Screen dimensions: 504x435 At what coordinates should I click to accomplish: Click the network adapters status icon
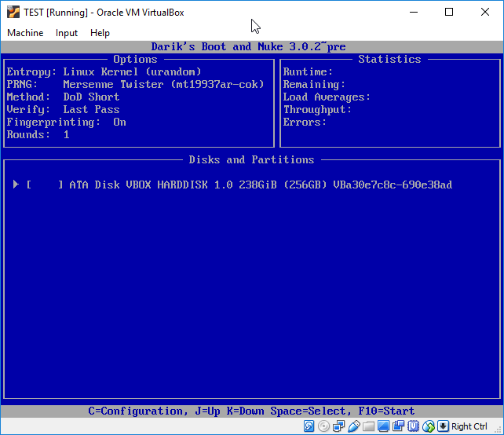click(x=339, y=426)
